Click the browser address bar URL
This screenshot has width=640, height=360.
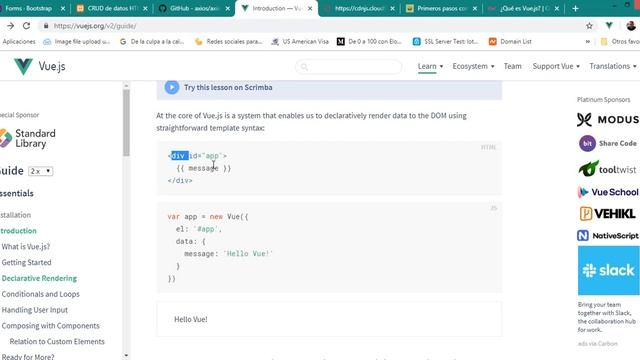[95, 26]
